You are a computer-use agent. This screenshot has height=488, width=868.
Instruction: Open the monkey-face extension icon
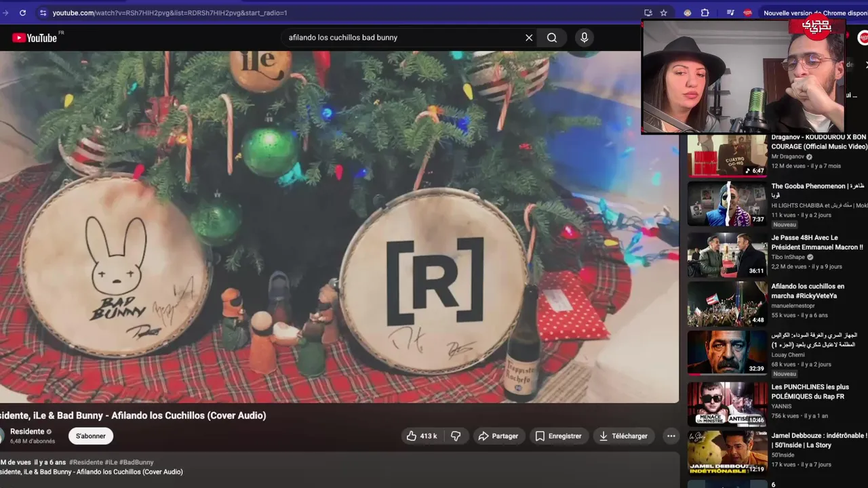coord(688,13)
